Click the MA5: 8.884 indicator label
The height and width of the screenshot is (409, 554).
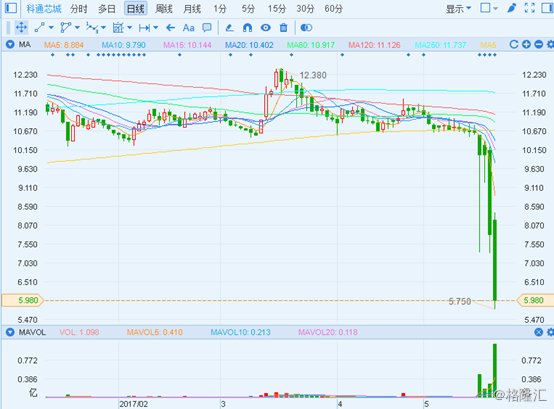click(x=64, y=45)
